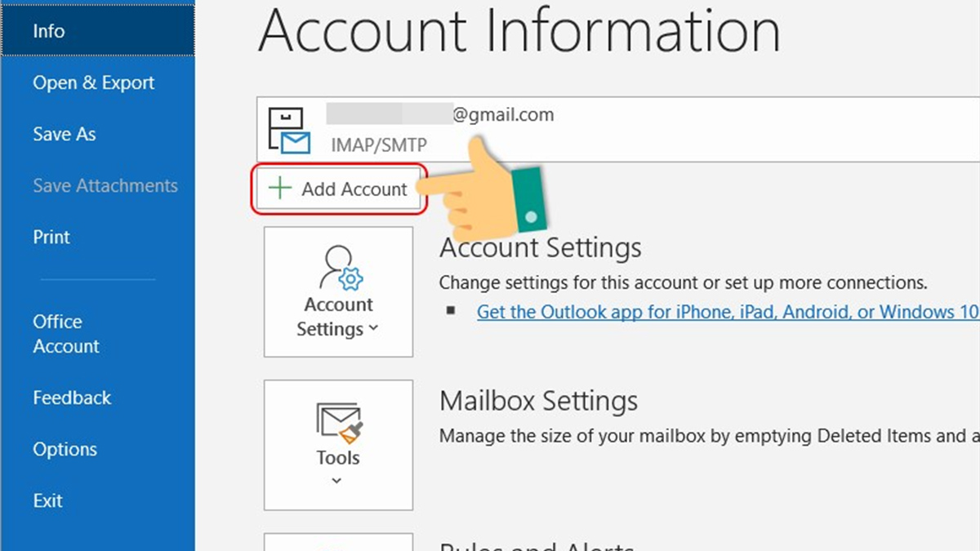Open Outlook Options from the sidebar
980x551 pixels.
click(x=65, y=449)
